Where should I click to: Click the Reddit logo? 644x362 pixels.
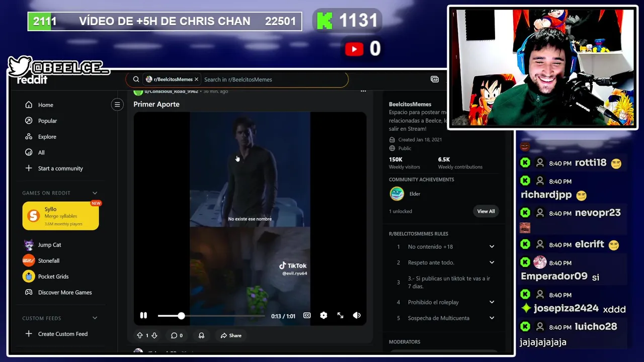point(32,80)
